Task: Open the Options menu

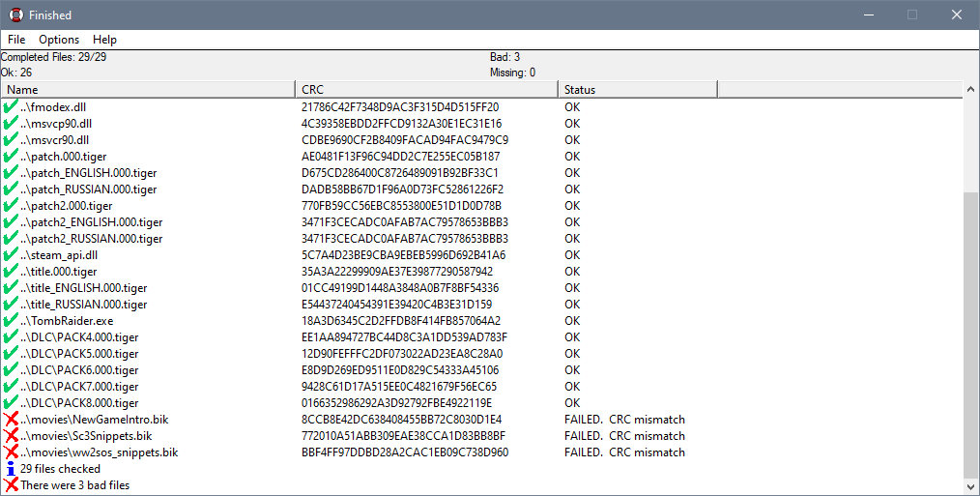Action: (x=59, y=40)
